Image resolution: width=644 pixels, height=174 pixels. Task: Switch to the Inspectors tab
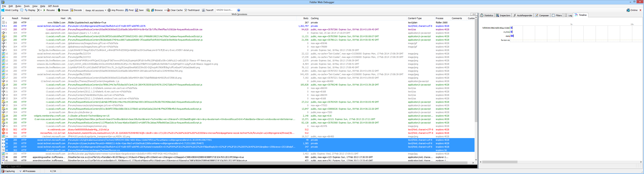503,15
